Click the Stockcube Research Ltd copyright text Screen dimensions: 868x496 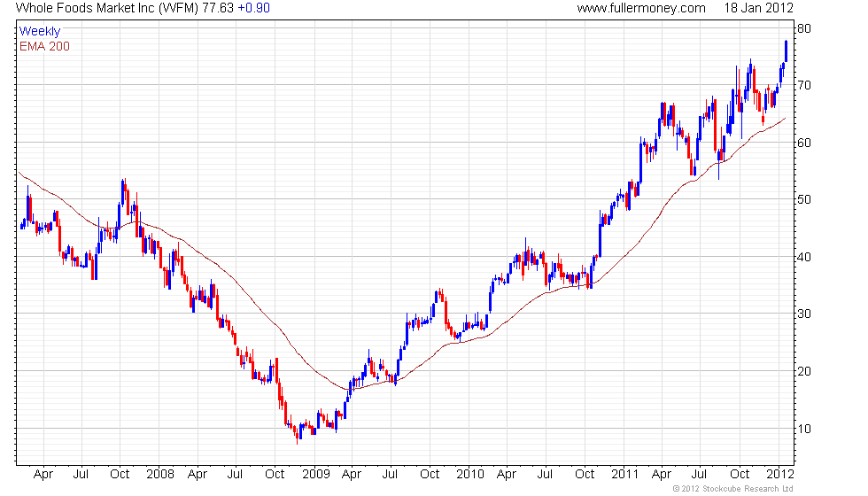click(x=733, y=489)
